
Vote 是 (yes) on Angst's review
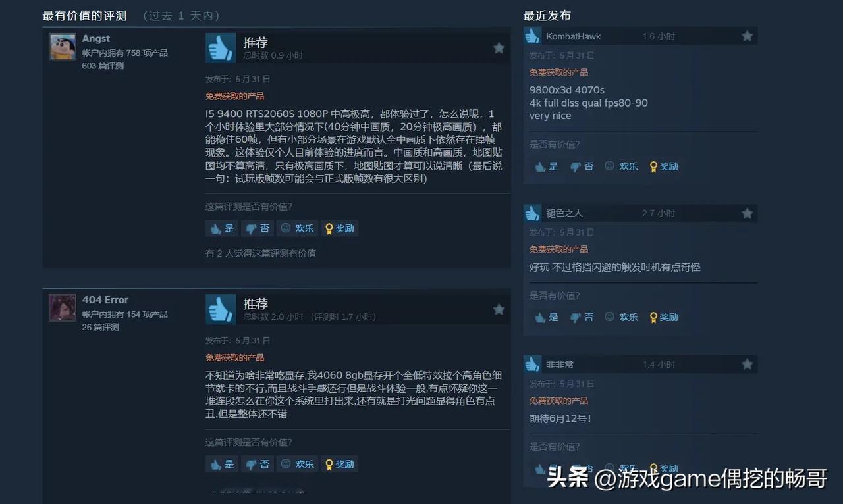[x=222, y=228]
